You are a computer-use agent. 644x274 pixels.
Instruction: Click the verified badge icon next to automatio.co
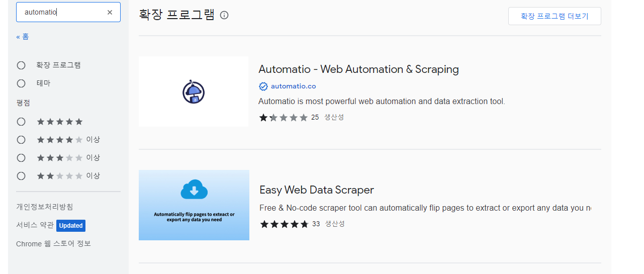click(263, 86)
